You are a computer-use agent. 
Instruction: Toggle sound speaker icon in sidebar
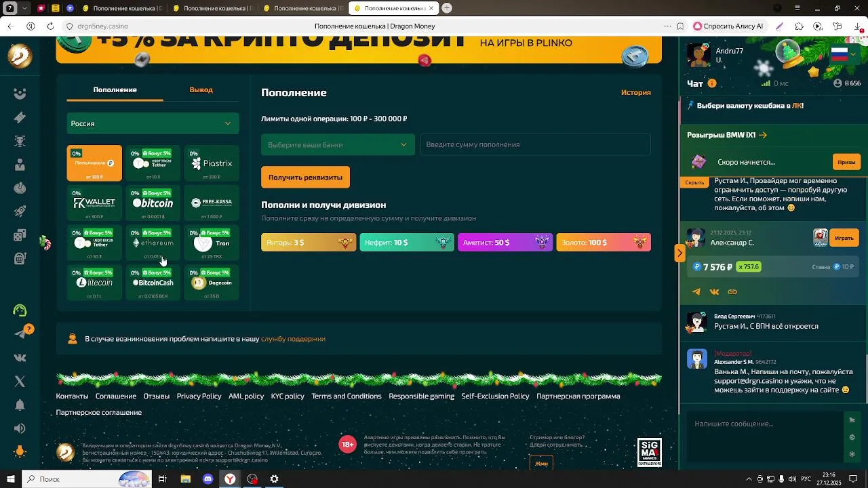coord(20,428)
